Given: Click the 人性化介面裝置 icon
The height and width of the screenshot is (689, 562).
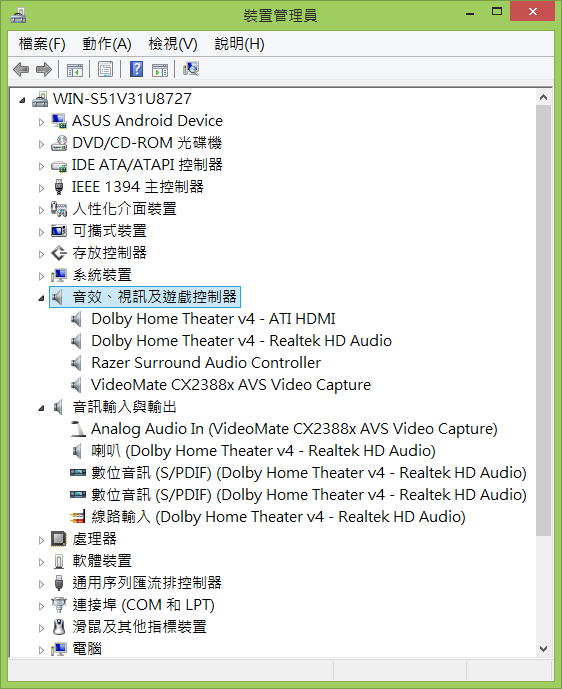Looking at the screenshot, I should pos(59,209).
